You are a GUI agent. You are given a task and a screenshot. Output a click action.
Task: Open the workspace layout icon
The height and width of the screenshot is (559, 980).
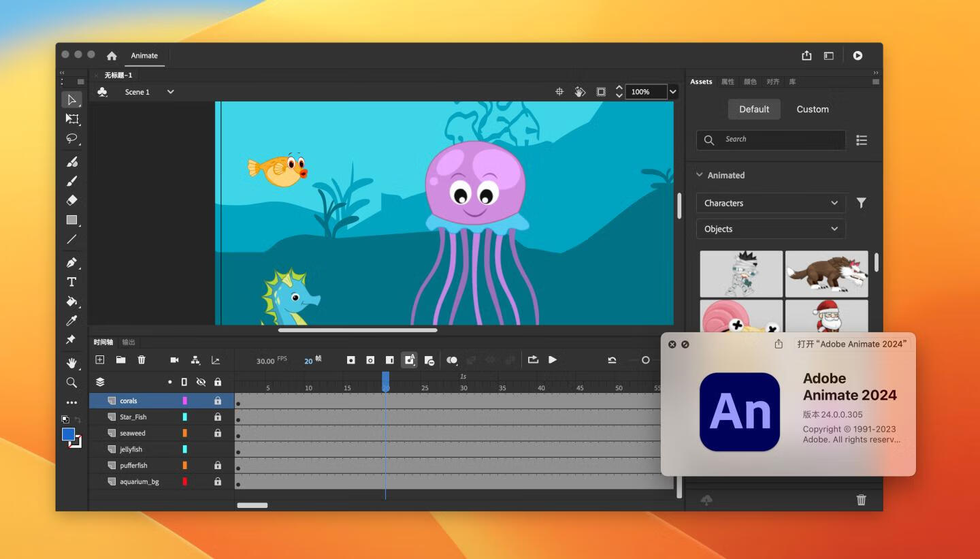coord(828,56)
